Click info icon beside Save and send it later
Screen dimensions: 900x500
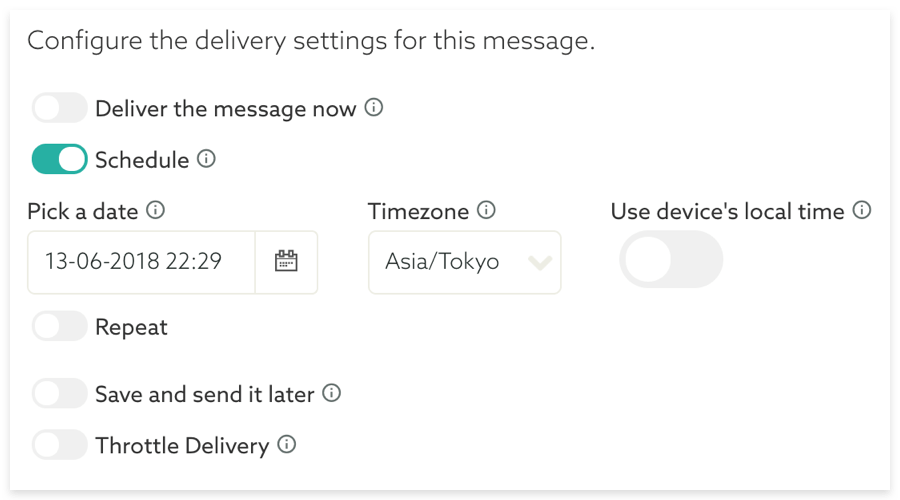click(x=331, y=394)
